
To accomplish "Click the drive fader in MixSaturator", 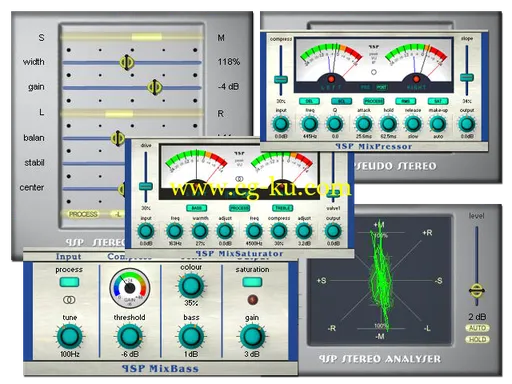I will click(x=146, y=186).
